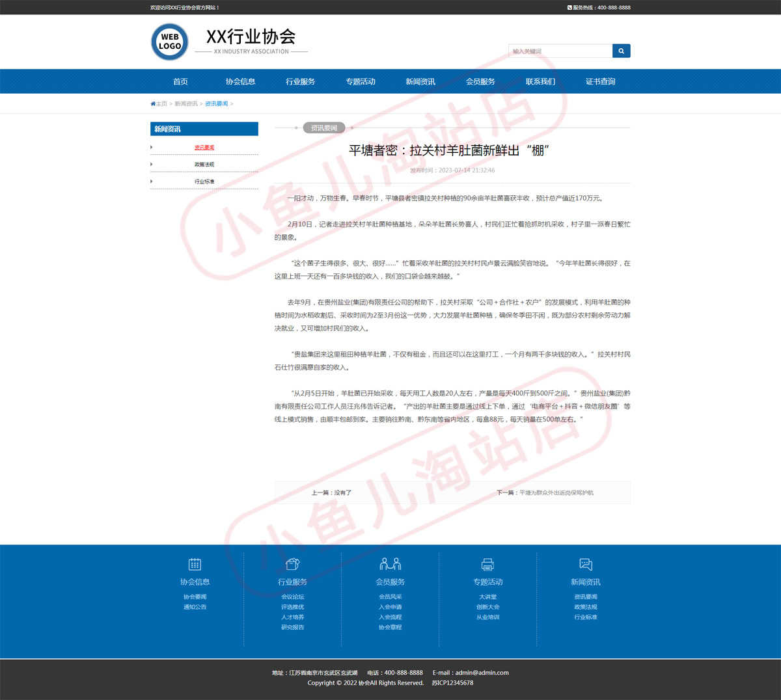Open footer link 政策法规
781x700 pixels.
click(x=585, y=607)
